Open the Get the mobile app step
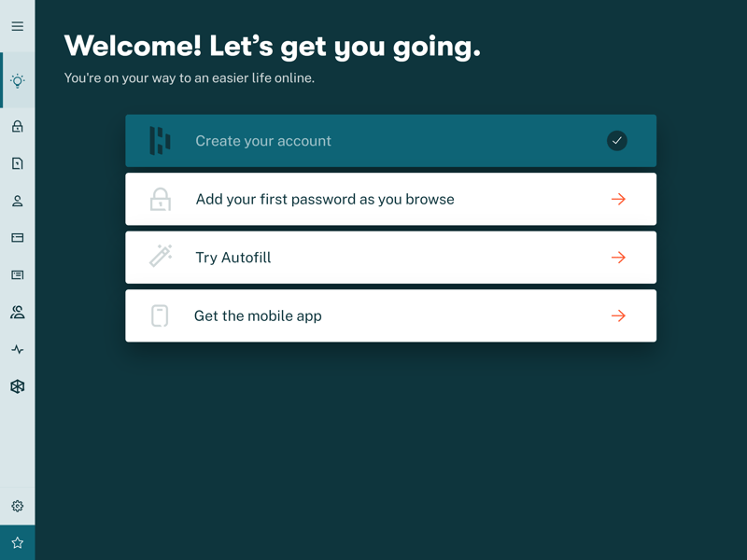This screenshot has width=747, height=560. tap(390, 315)
